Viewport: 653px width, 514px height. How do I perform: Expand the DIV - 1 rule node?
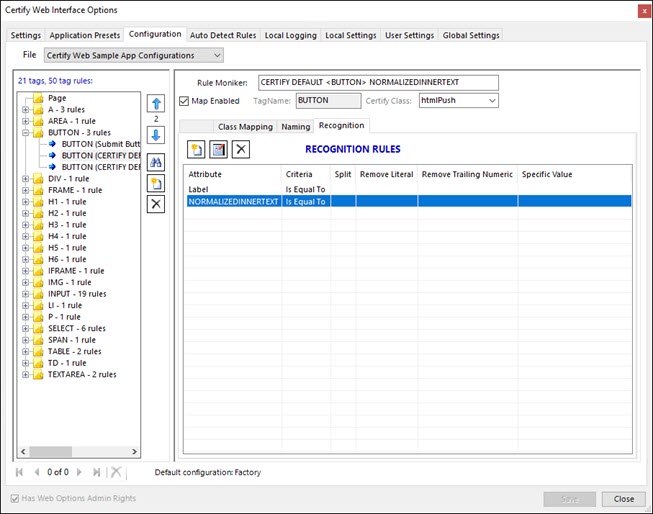point(25,179)
